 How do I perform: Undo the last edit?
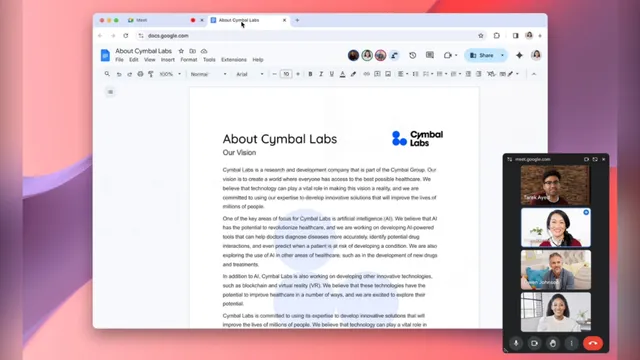coord(119,74)
